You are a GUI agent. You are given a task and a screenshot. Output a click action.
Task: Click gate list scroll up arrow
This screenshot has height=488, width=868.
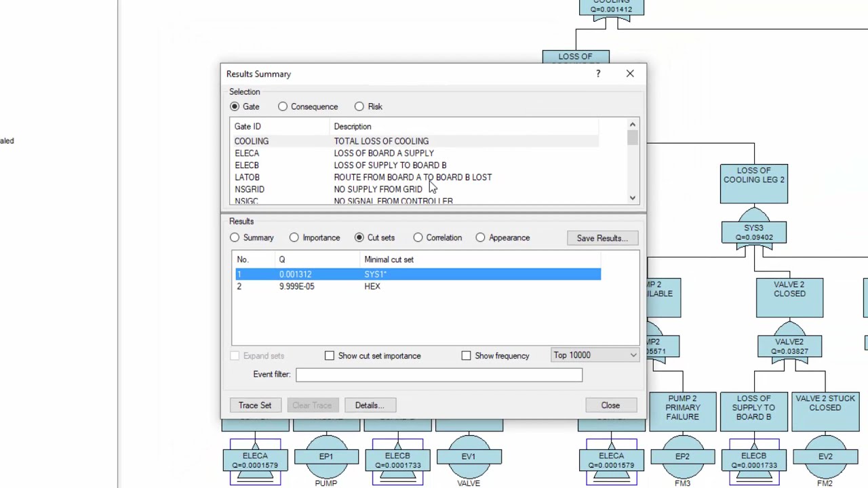(x=633, y=125)
